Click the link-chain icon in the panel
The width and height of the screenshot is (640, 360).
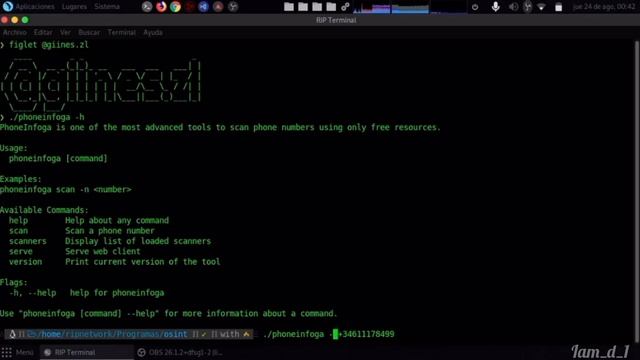pos(345,7)
